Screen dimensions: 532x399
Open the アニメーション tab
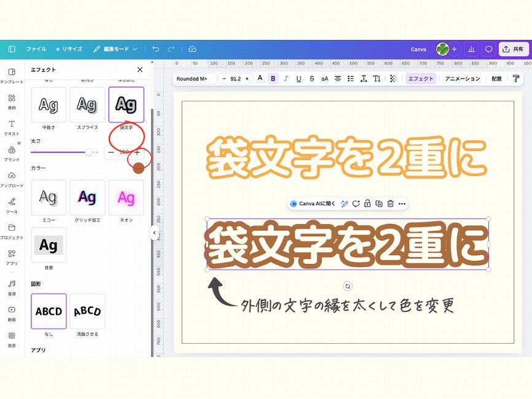coord(462,79)
